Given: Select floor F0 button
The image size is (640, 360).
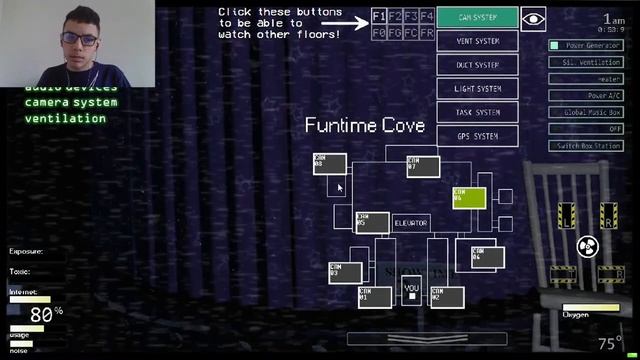Looking at the screenshot, I should (x=379, y=33).
